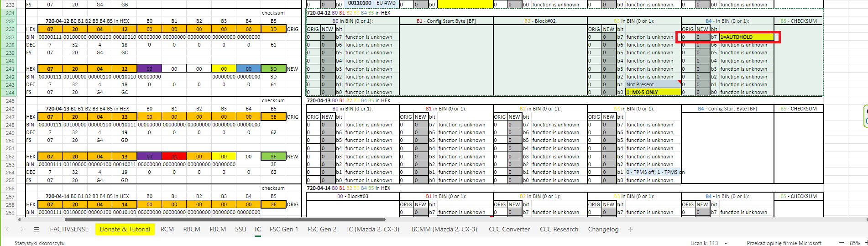
Task: Add a new sheet with plus icon
Action: [x=630, y=230]
